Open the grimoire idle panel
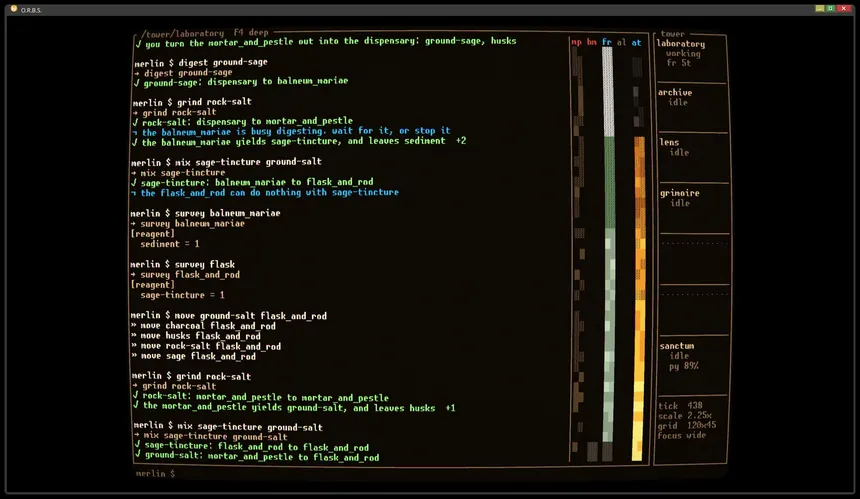860x499 pixels. pyautogui.click(x=693, y=208)
